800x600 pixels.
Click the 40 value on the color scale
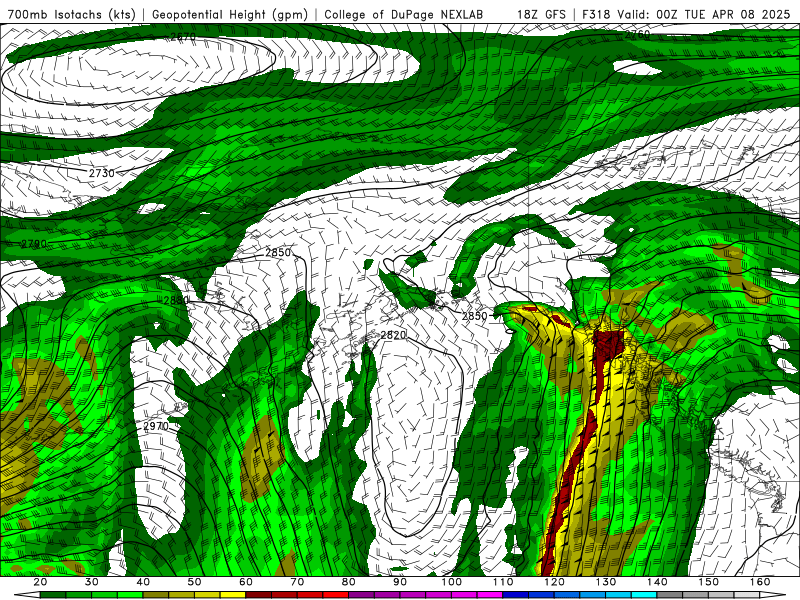[143, 582]
